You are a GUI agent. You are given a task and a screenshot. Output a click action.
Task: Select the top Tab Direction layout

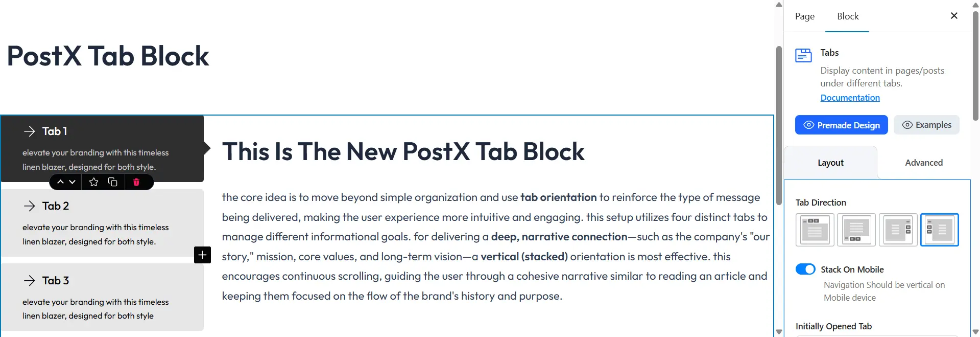pos(815,230)
